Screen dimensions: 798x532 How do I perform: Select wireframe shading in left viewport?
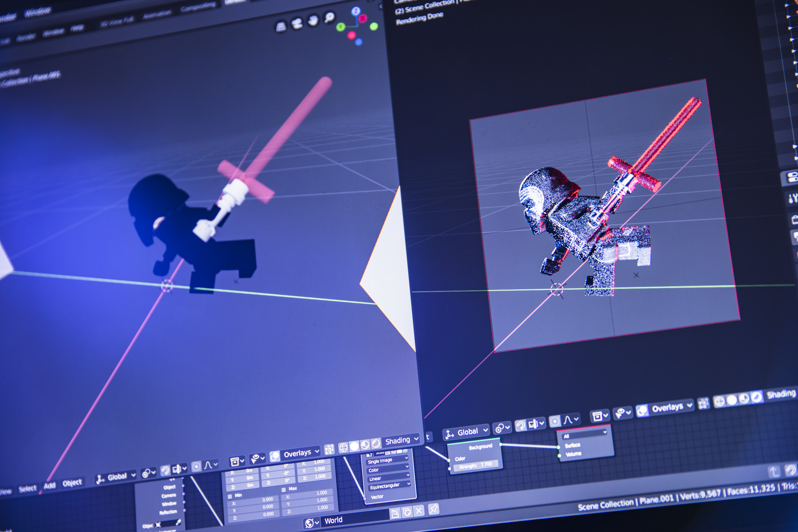(343, 447)
